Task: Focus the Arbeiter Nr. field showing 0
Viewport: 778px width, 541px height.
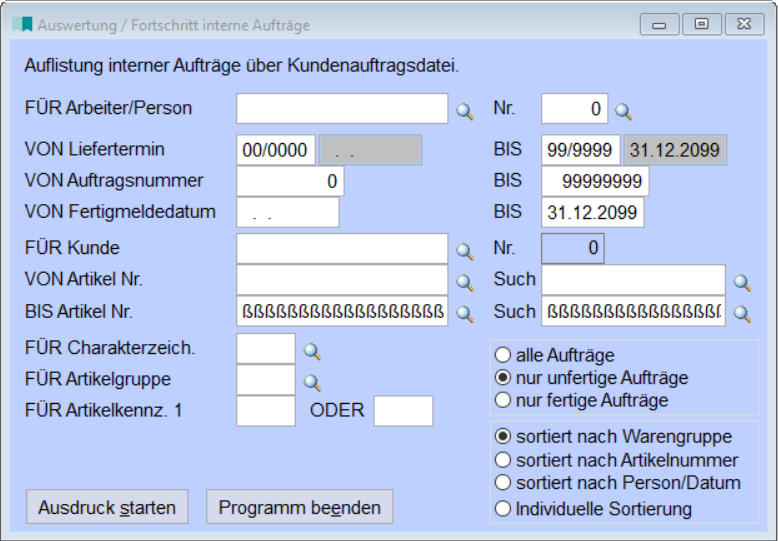Action: (575, 108)
